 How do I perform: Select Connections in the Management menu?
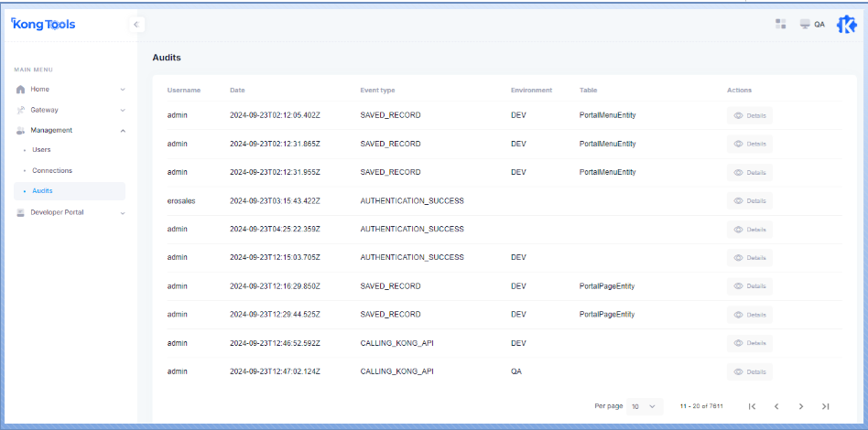[x=52, y=171]
